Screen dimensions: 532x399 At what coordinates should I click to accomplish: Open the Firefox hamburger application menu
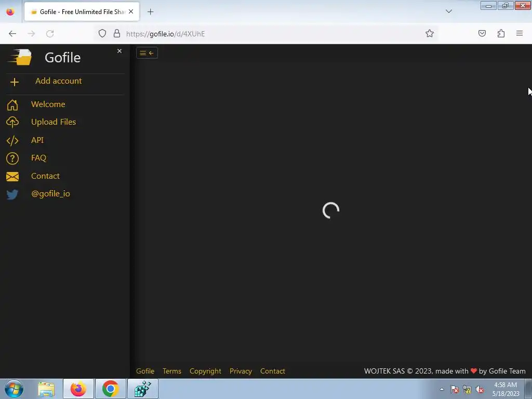(x=520, y=34)
